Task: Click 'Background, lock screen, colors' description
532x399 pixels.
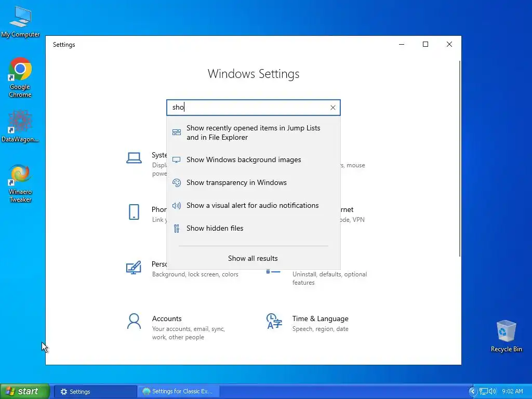Action: [x=195, y=274]
